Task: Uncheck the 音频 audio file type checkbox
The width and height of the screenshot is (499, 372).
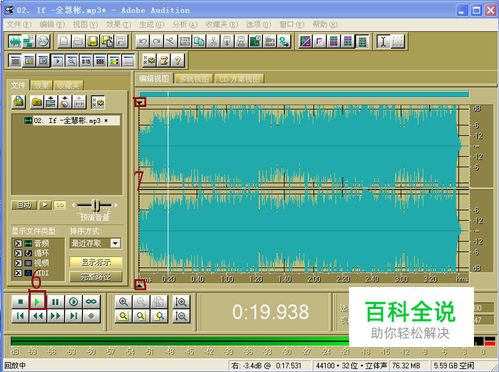Action: (x=18, y=244)
